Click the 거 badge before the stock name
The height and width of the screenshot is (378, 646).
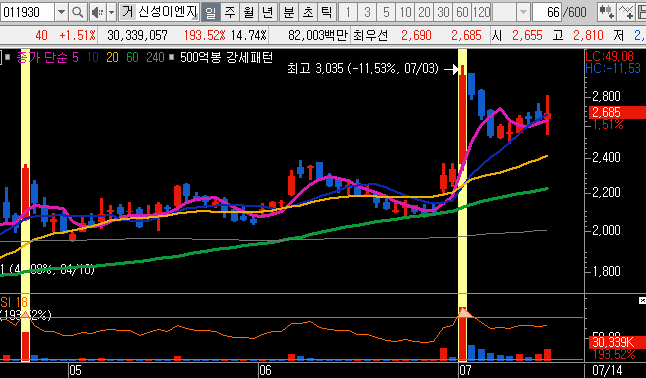[x=127, y=12]
